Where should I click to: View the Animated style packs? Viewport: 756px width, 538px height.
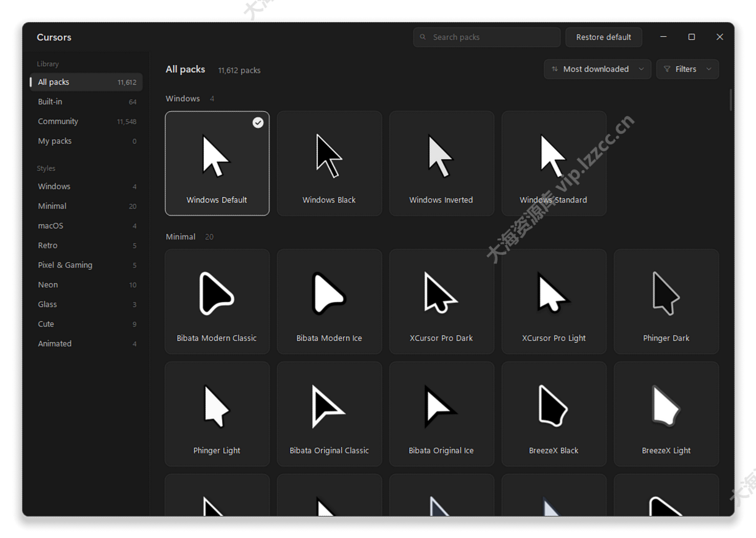click(x=87, y=344)
